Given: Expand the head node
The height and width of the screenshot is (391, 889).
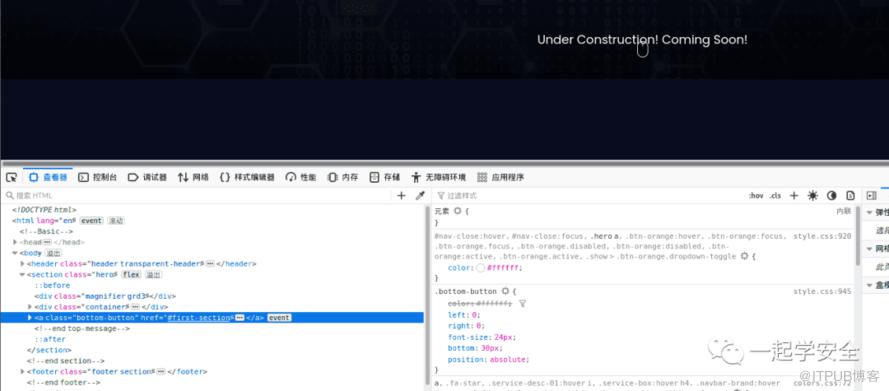Looking at the screenshot, I should coord(15,242).
